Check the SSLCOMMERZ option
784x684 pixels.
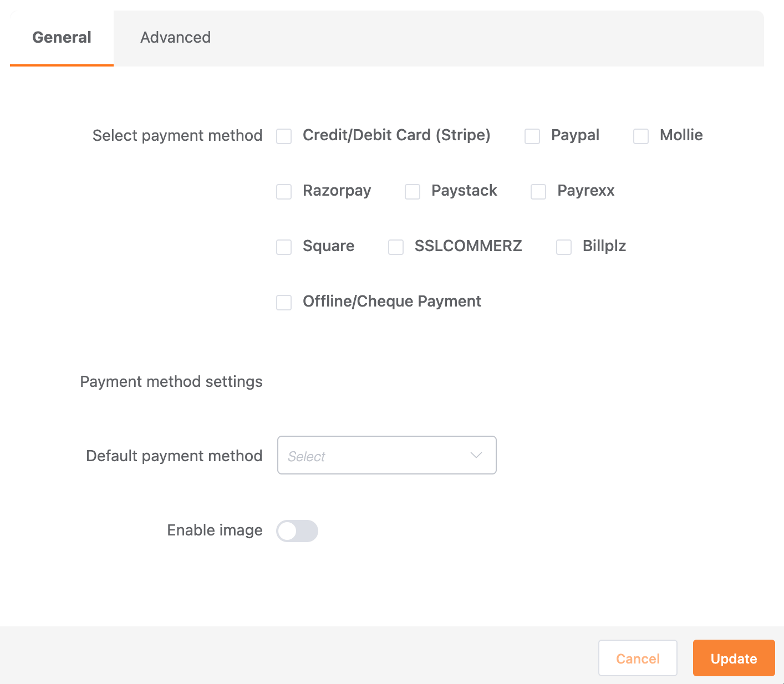(x=396, y=247)
